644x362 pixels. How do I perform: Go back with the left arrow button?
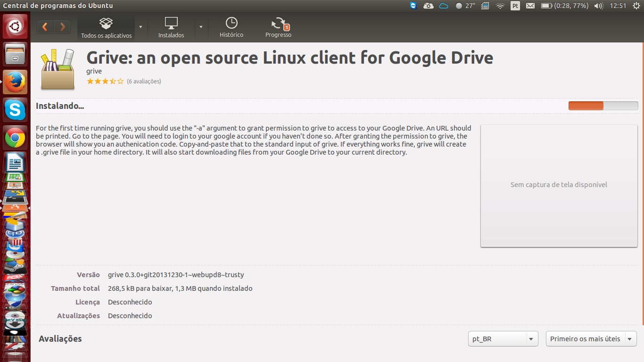click(x=45, y=27)
